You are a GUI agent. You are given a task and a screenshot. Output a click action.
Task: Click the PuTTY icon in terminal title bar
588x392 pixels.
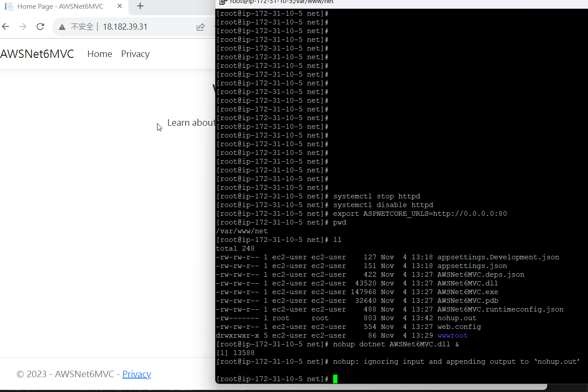(223, 2)
